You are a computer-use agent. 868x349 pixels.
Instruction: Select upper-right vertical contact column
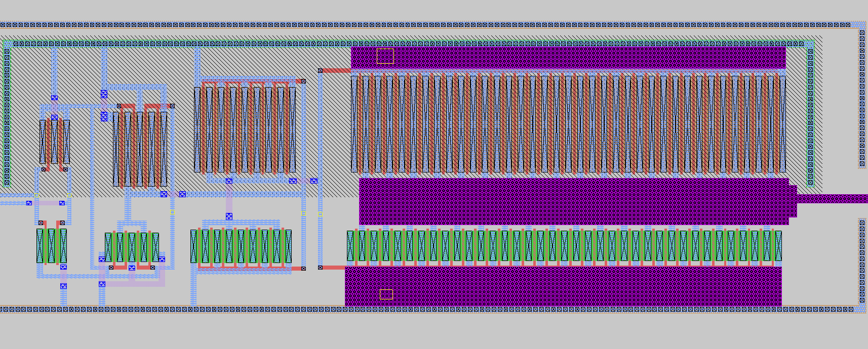pyautogui.click(x=862, y=99)
